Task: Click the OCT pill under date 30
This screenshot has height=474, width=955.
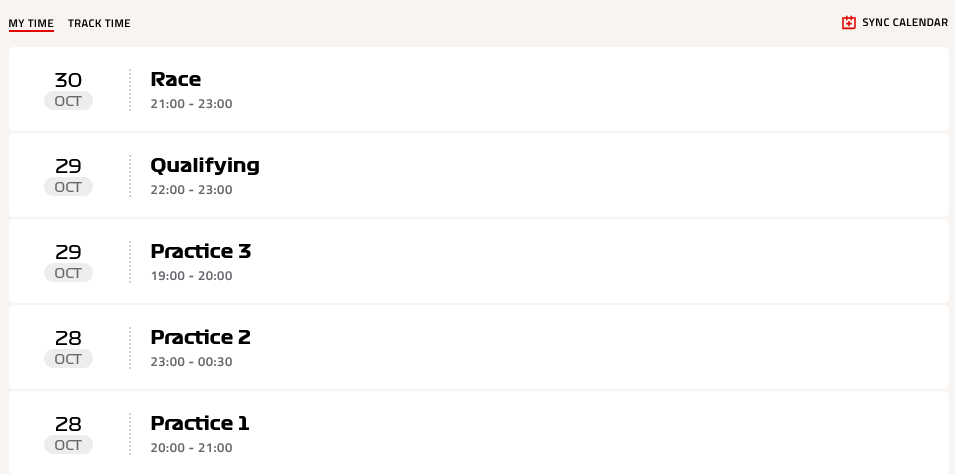Action: (x=68, y=101)
